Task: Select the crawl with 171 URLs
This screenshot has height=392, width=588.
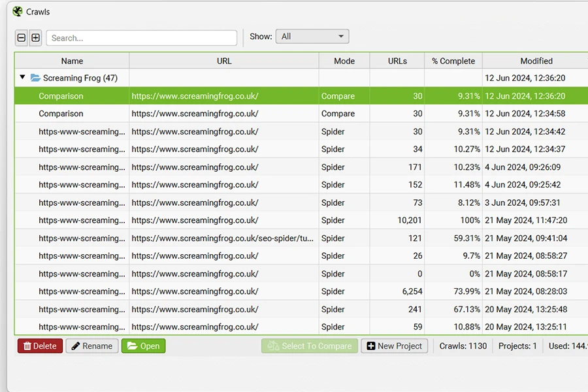Action: click(301, 167)
